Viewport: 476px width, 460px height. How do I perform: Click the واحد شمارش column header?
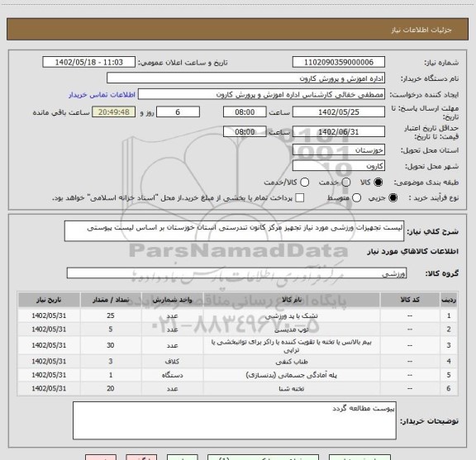pyautogui.click(x=172, y=300)
